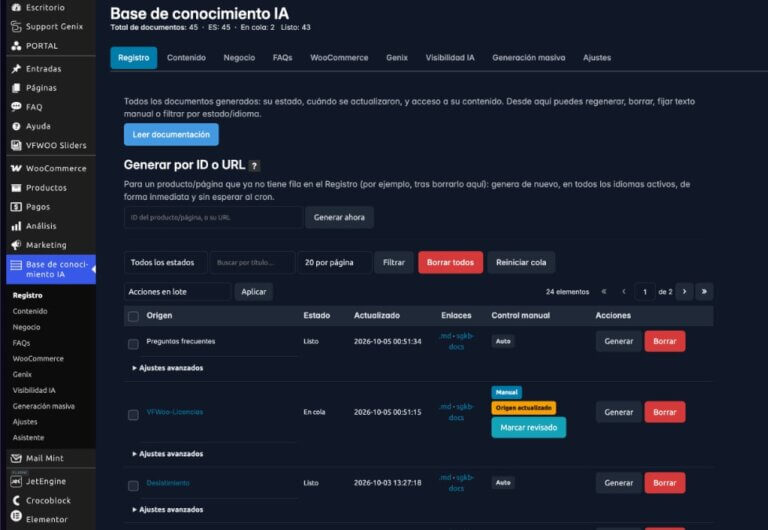Switch to the Negocio tab
Screen dimensions: 768x530
coord(239,58)
